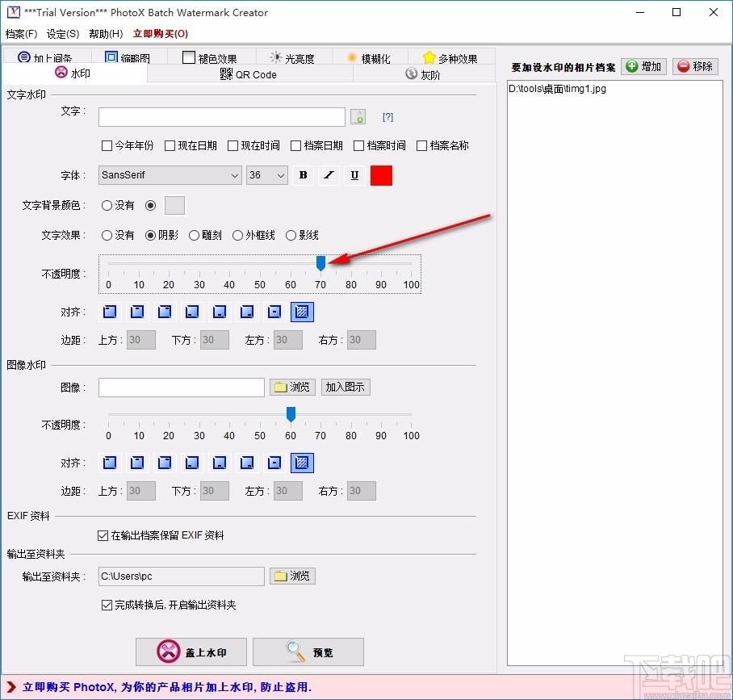Image resolution: width=733 pixels, height=700 pixels.
Task: Toggle italic for watermark text
Action: click(x=329, y=175)
